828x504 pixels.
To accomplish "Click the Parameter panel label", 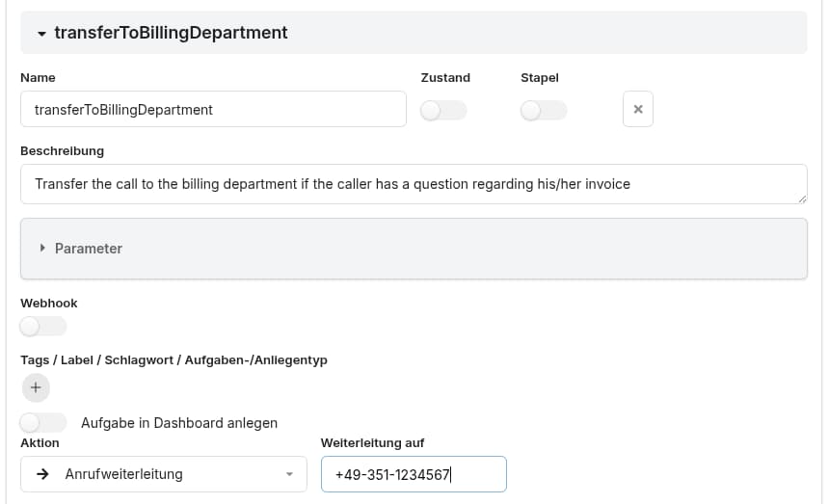I will 89,249.
